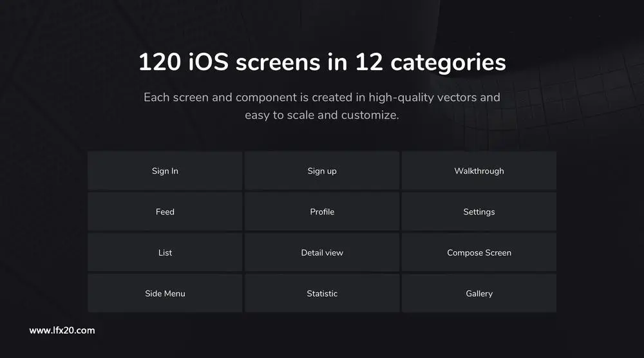Click the word 'categories' in the title

[448, 63]
